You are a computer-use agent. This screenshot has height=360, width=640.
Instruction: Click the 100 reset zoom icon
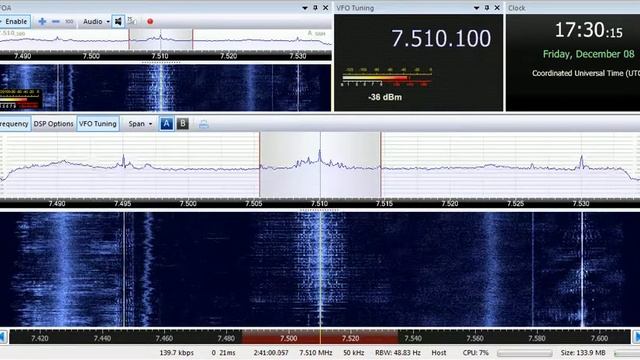tap(69, 22)
